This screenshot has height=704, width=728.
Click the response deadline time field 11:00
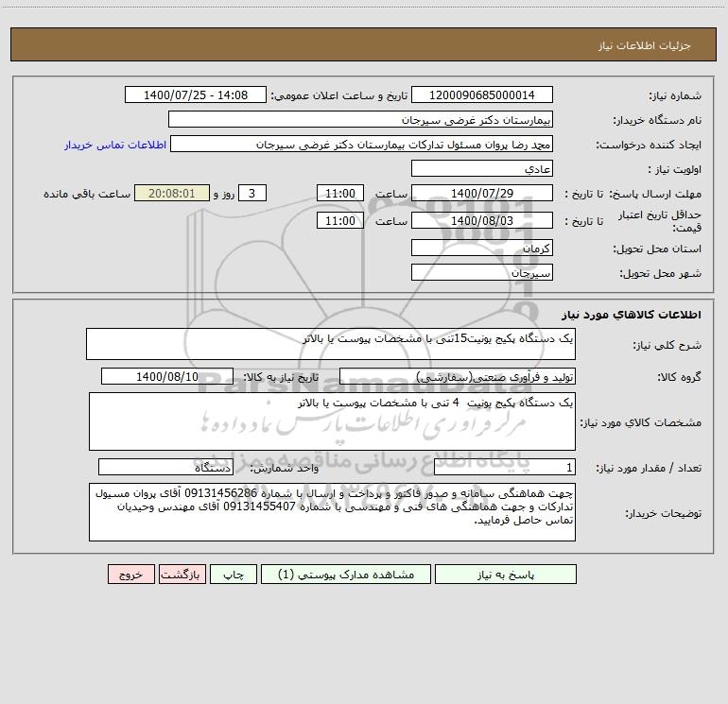coord(339,193)
